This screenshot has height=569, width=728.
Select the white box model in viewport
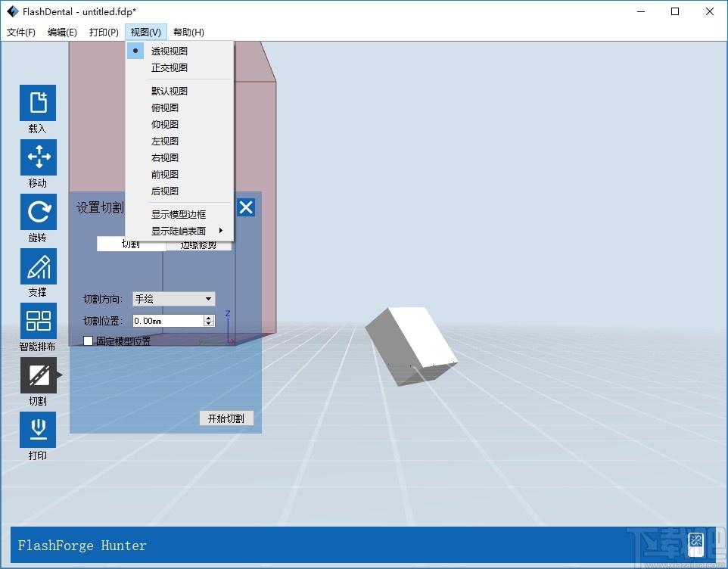(x=411, y=346)
